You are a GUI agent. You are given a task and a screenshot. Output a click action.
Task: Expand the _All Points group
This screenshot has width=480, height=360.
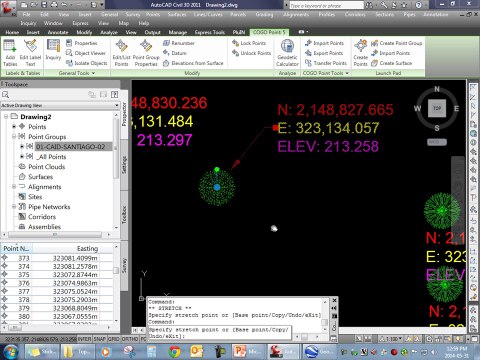[x=22, y=156]
